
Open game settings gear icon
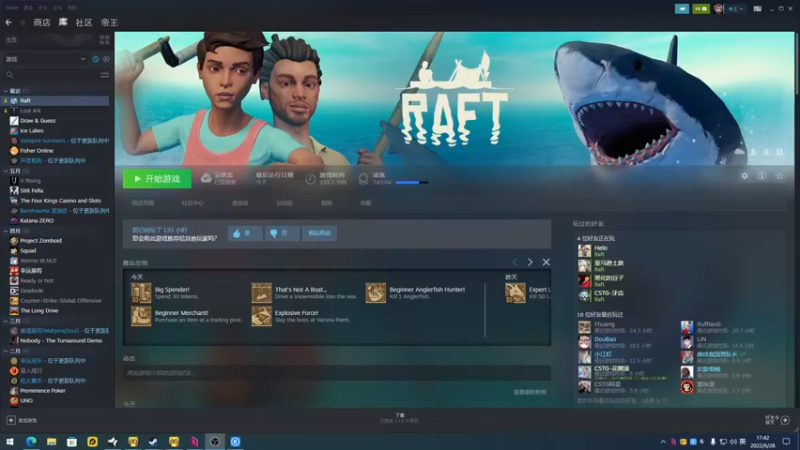(x=744, y=176)
